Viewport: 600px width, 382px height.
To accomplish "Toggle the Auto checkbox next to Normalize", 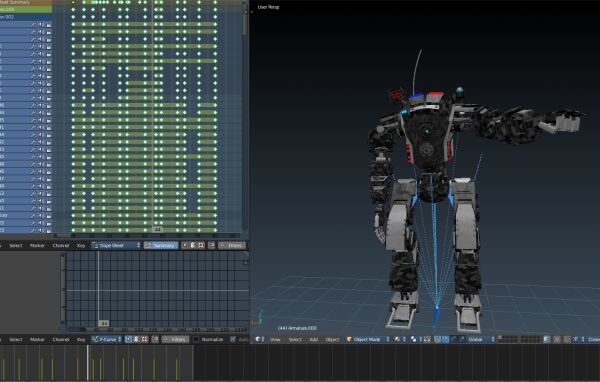I will (233, 340).
